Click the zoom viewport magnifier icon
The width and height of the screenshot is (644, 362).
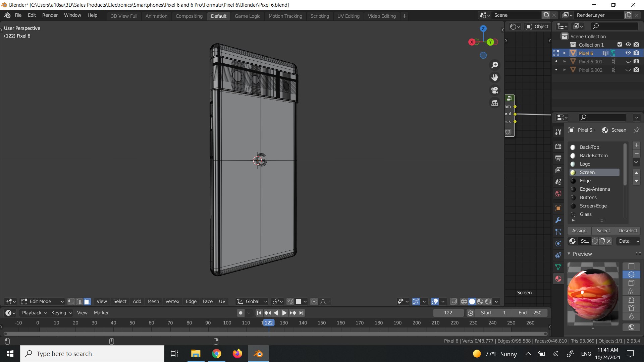(495, 65)
